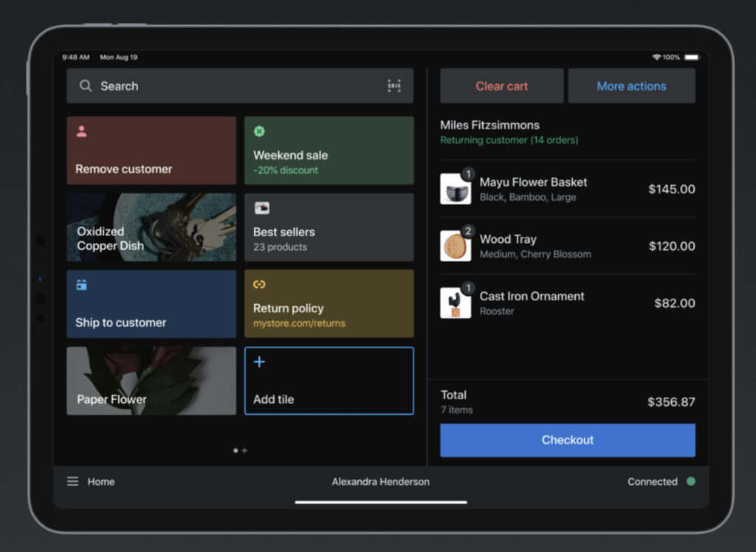
Task: Open the Oxidized Copper Dish product tile
Action: 151,227
